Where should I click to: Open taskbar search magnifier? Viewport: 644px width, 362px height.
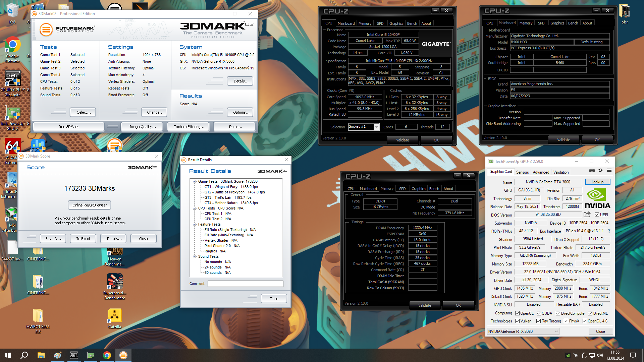coord(24,355)
